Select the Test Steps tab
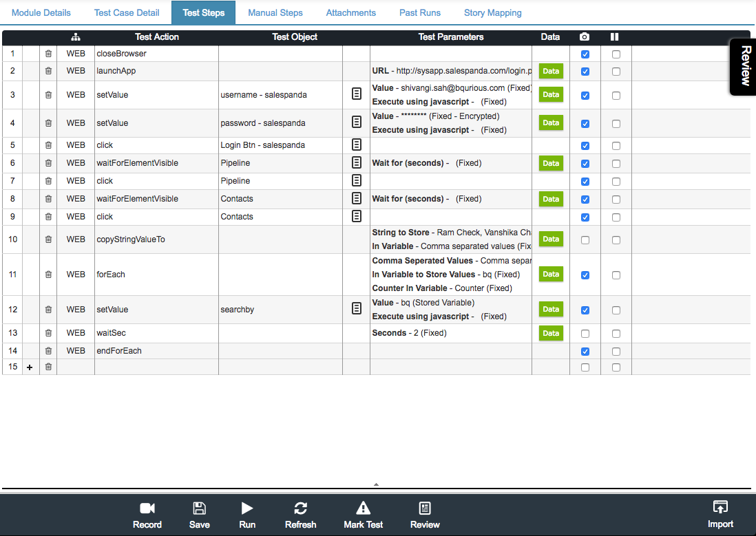The width and height of the screenshot is (756, 536). [204, 13]
